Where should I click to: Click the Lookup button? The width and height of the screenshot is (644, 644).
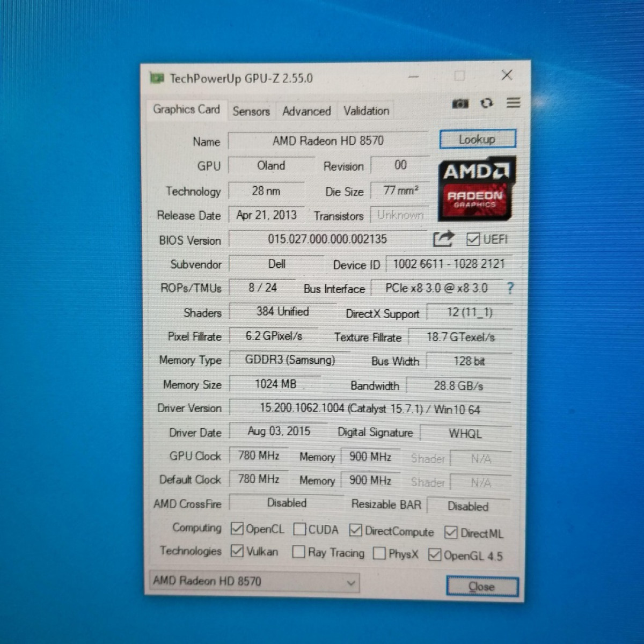tap(478, 139)
